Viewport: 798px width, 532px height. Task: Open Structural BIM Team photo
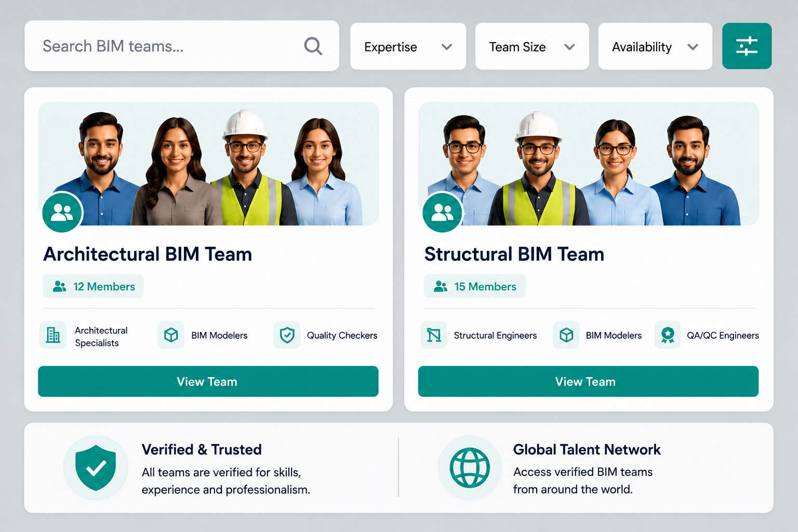[x=589, y=164]
